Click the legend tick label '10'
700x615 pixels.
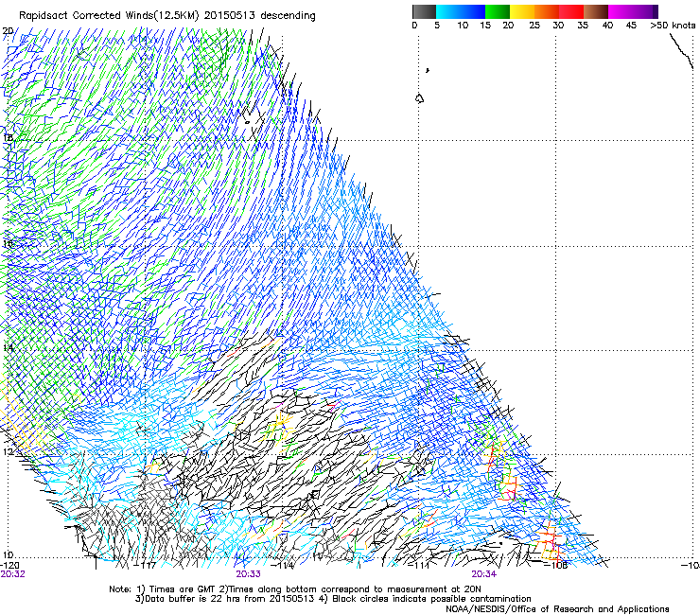point(463,26)
